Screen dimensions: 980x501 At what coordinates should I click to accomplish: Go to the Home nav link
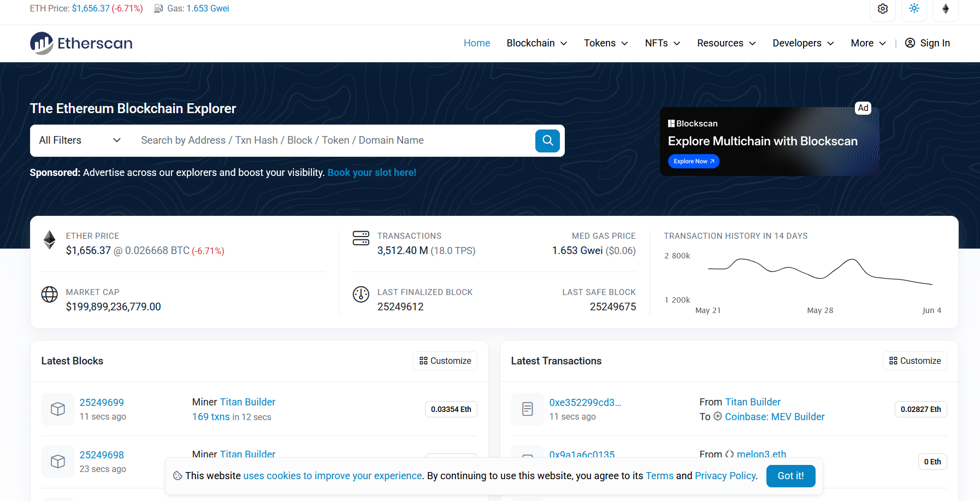pos(477,43)
